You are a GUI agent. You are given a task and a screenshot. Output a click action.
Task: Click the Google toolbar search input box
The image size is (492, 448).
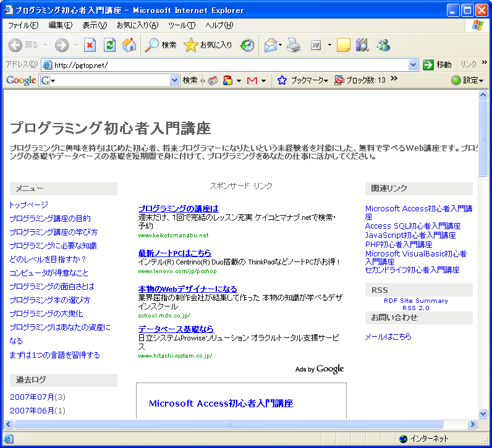[109, 80]
